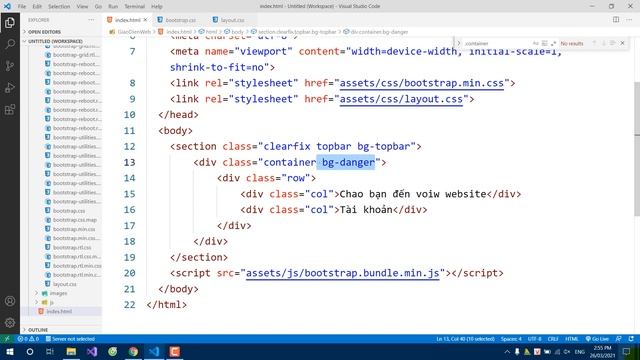Follow the assets/js/bootstrap.bundle.min.js link

tap(342, 273)
